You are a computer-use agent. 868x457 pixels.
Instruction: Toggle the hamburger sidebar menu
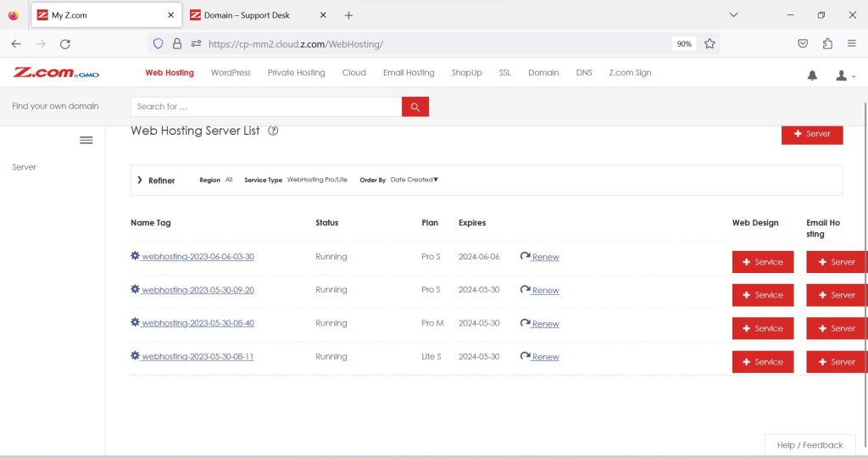[86, 140]
